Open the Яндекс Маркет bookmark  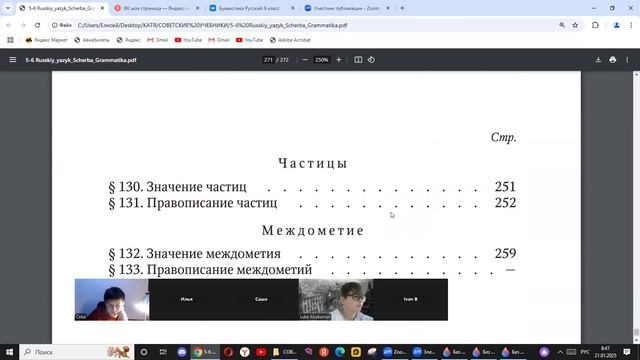click(x=47, y=40)
